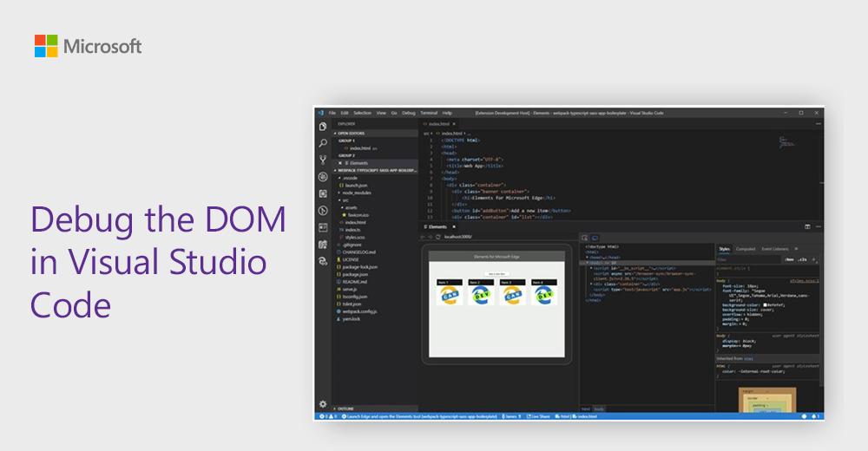
Task: Open the Search view in the activity bar
Action: 323,143
